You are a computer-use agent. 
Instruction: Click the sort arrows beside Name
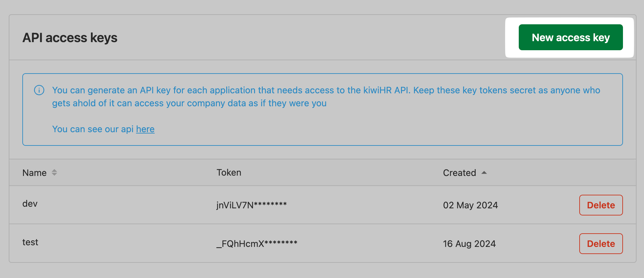pyautogui.click(x=54, y=173)
